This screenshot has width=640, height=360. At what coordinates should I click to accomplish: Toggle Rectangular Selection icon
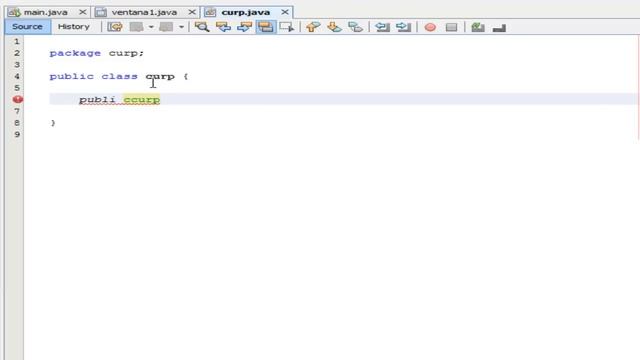pyautogui.click(x=287, y=27)
